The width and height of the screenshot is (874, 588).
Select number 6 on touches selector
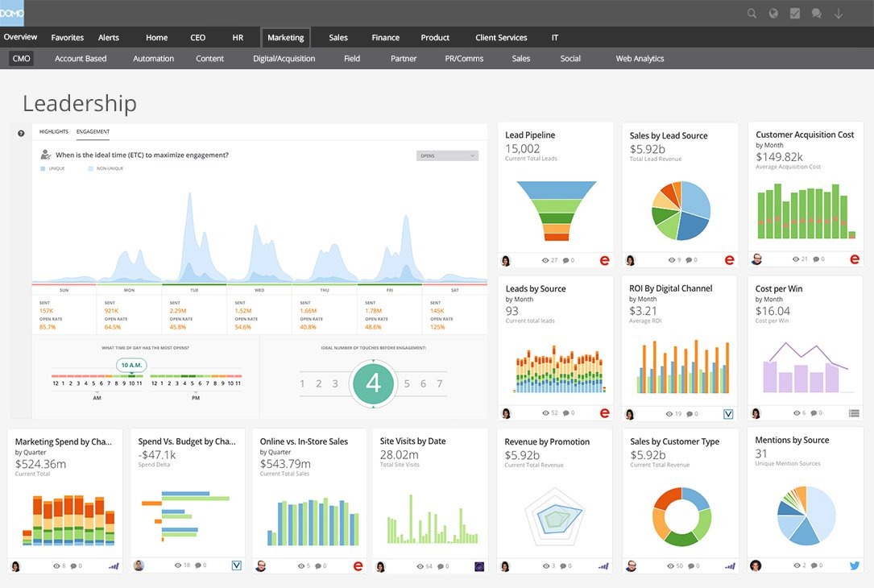pos(423,383)
